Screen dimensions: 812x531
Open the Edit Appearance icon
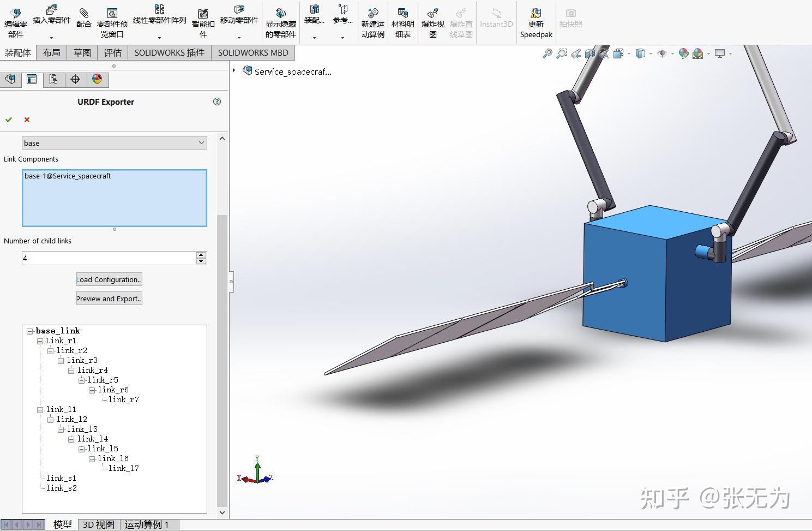(684, 53)
